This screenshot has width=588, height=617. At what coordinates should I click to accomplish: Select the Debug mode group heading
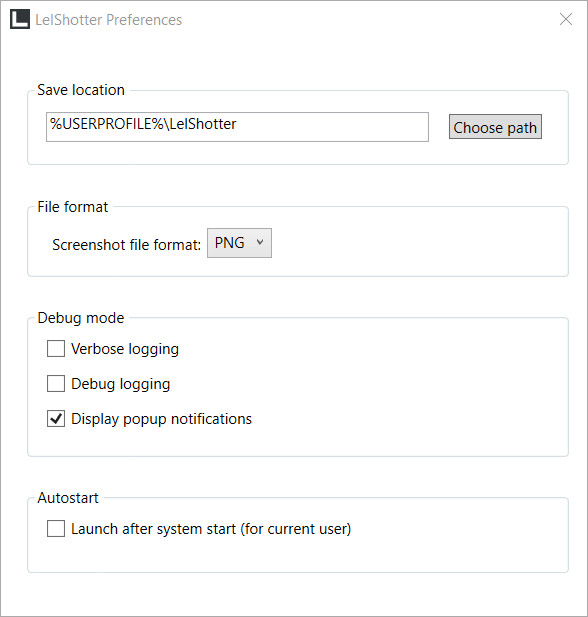(81, 318)
